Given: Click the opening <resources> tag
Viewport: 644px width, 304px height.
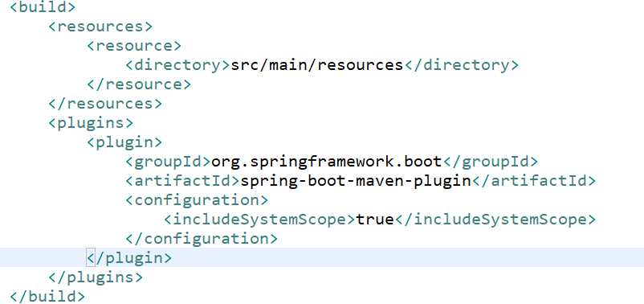Looking at the screenshot, I should click(x=100, y=27).
